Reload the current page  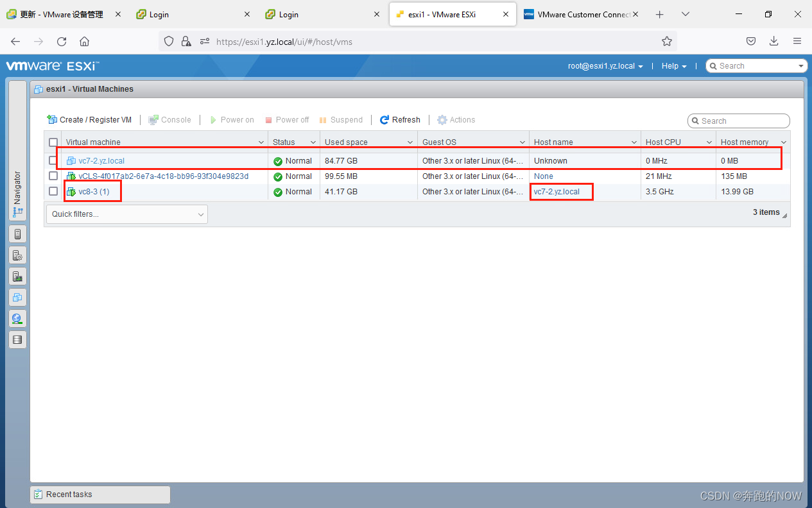click(x=62, y=41)
